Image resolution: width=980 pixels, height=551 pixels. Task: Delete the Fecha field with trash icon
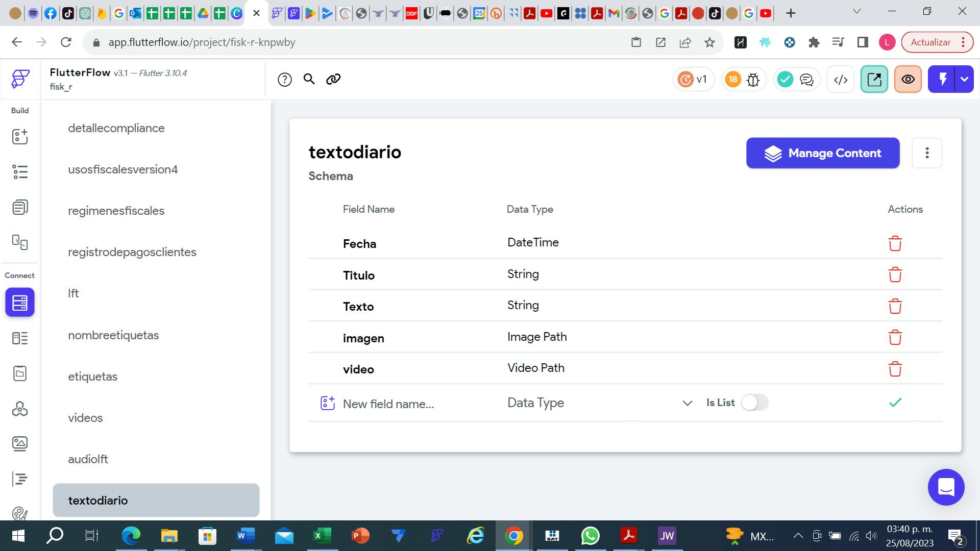(895, 243)
